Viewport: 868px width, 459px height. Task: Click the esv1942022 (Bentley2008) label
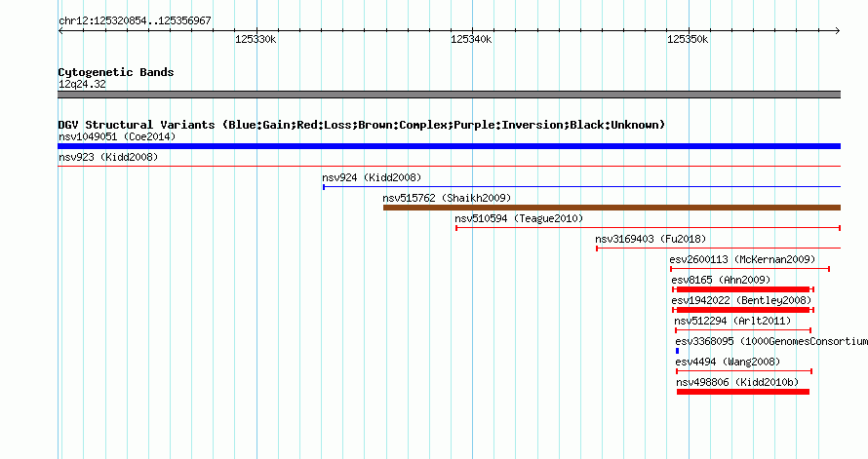click(741, 300)
